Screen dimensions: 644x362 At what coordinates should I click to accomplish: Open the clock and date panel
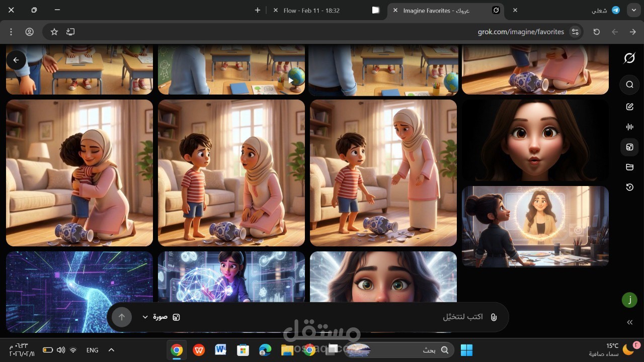tap(22, 350)
